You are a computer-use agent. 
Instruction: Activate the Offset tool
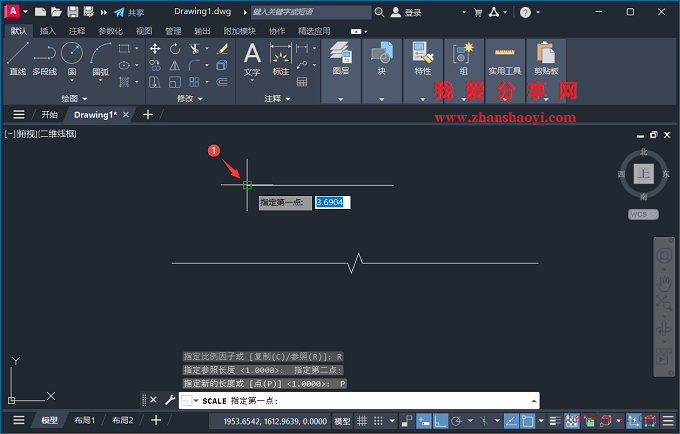click(222, 82)
